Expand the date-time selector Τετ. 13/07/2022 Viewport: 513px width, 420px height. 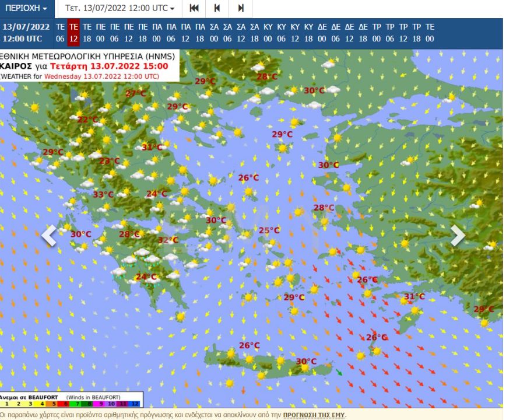(120, 9)
